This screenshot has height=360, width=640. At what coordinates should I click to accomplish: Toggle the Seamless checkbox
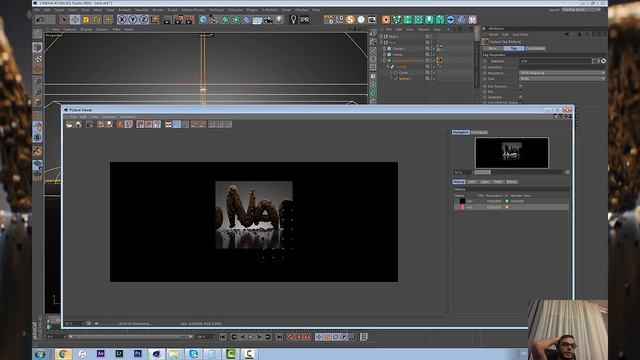pos(520,97)
